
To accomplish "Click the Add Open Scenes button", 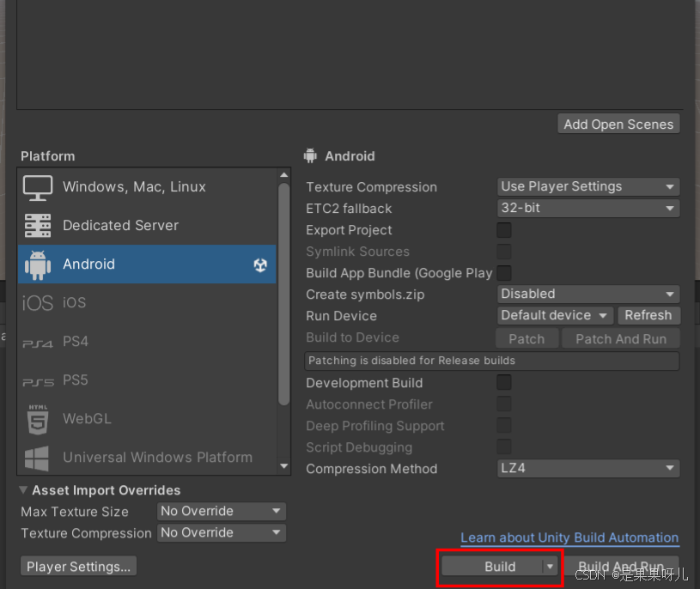I will point(618,124).
